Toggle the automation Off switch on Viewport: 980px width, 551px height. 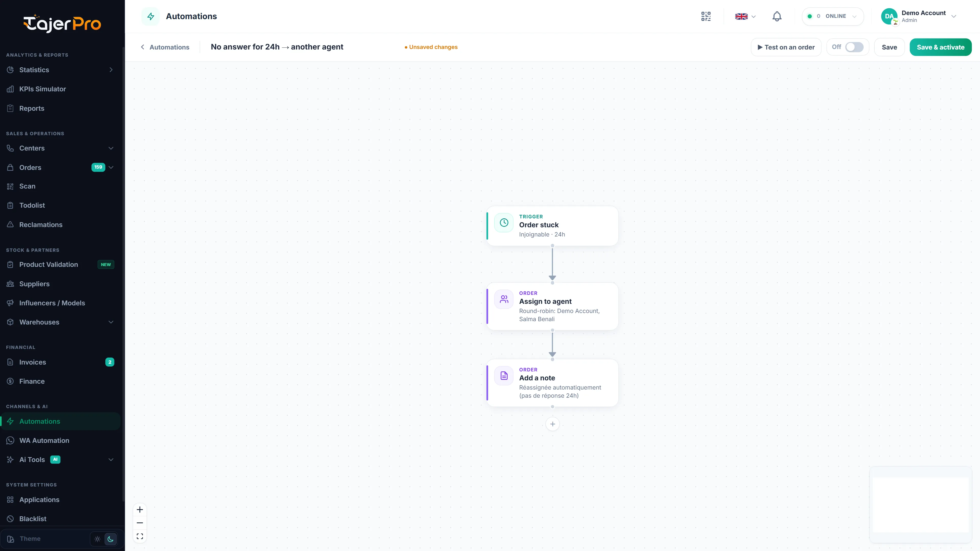click(854, 47)
